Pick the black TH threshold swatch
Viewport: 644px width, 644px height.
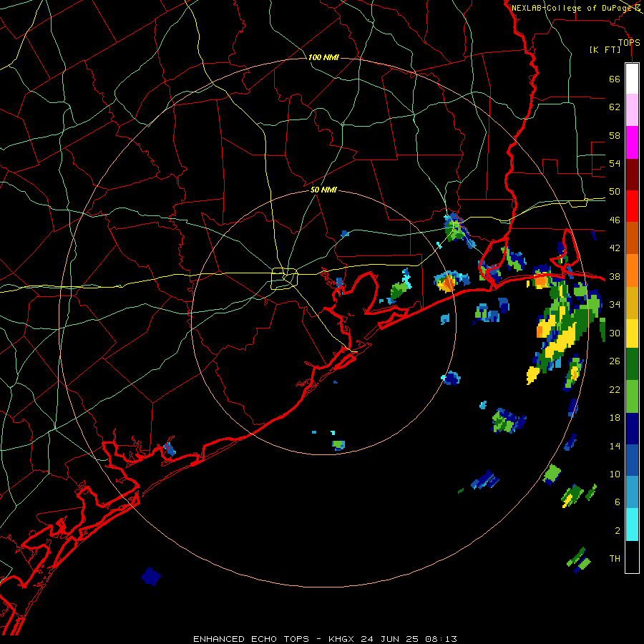click(632, 557)
